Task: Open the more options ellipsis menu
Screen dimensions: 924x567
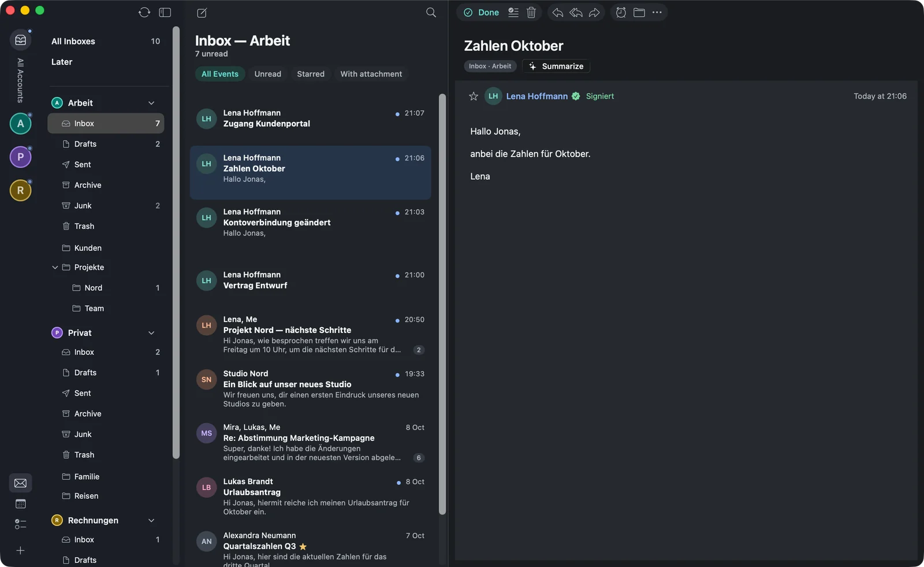Action: coord(657,12)
